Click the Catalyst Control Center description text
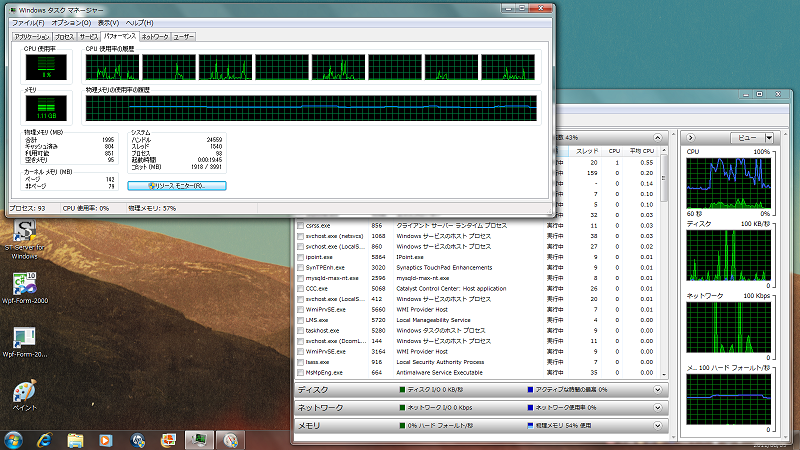The width and height of the screenshot is (800, 450). pos(451,289)
